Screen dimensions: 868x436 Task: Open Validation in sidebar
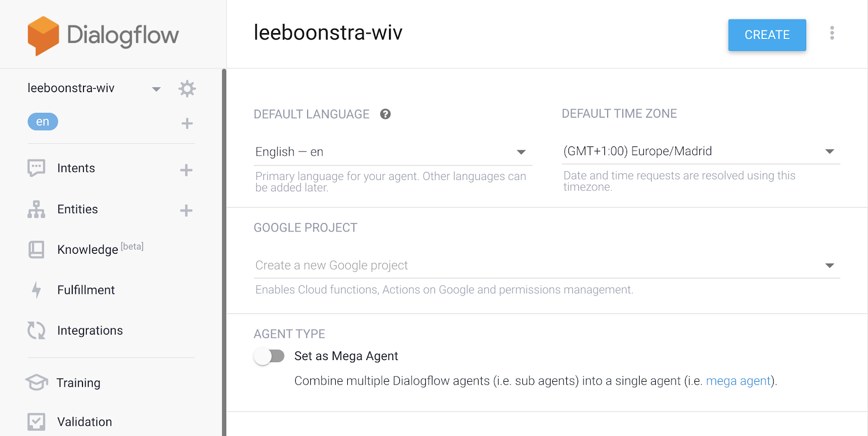click(85, 422)
